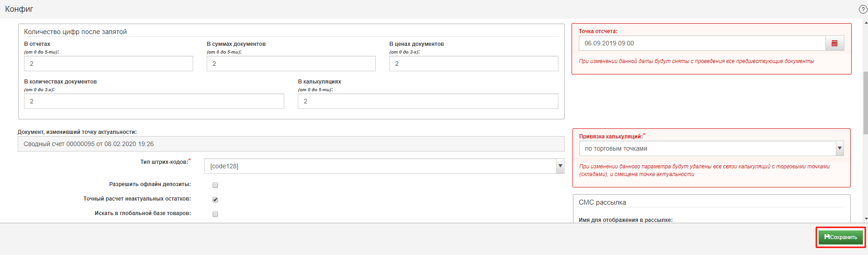Toggle Искать в глобальной базе товаров

point(215,214)
